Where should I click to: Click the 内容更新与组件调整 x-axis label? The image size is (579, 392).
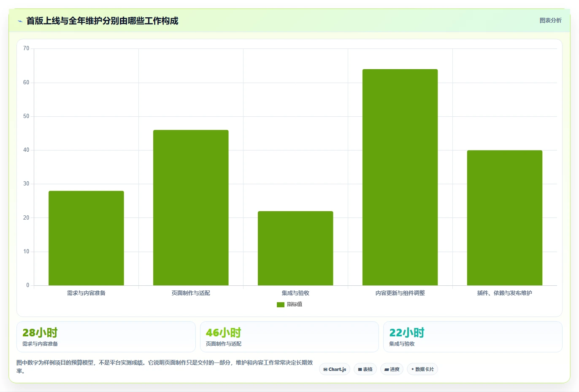click(400, 293)
